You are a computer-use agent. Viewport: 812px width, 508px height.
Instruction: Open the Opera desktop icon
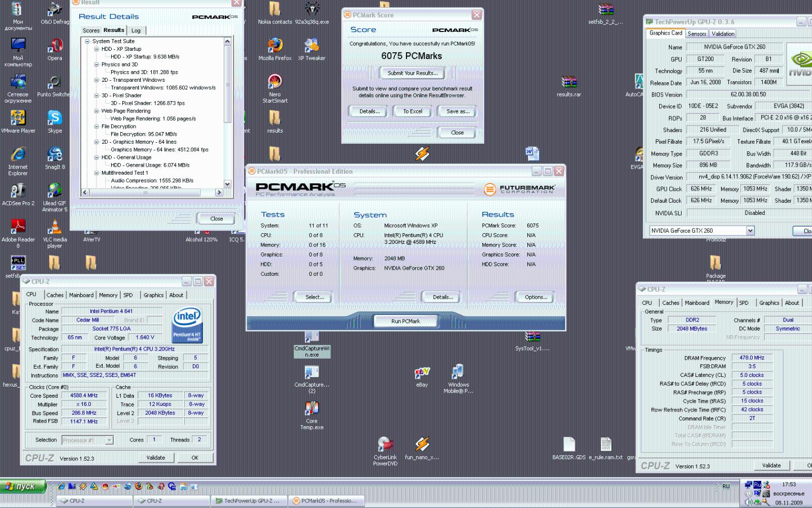point(55,49)
